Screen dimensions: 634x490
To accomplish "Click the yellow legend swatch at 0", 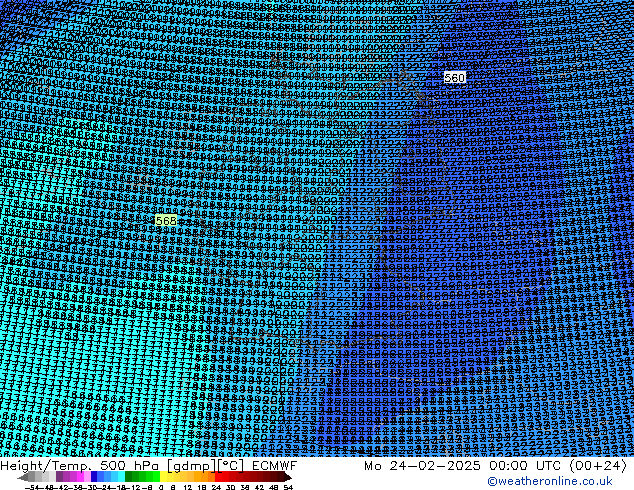I will [x=163, y=476].
